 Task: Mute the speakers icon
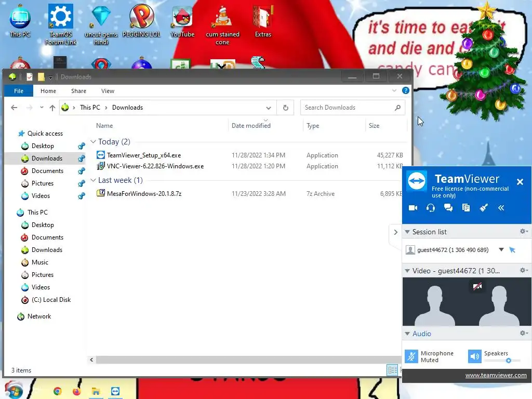tap(475, 356)
